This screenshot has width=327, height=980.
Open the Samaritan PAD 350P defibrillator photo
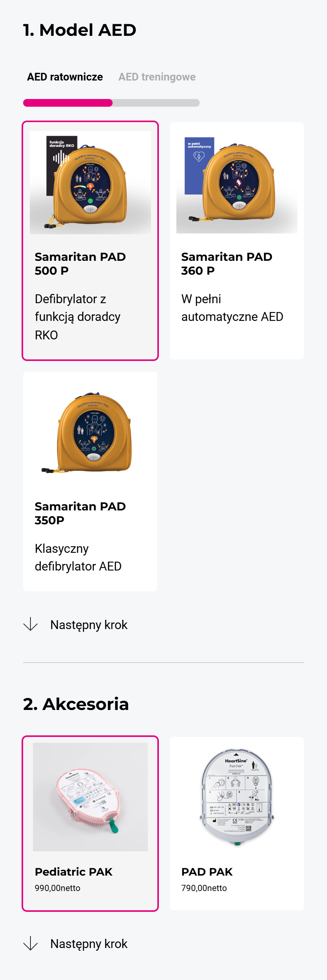90,433
